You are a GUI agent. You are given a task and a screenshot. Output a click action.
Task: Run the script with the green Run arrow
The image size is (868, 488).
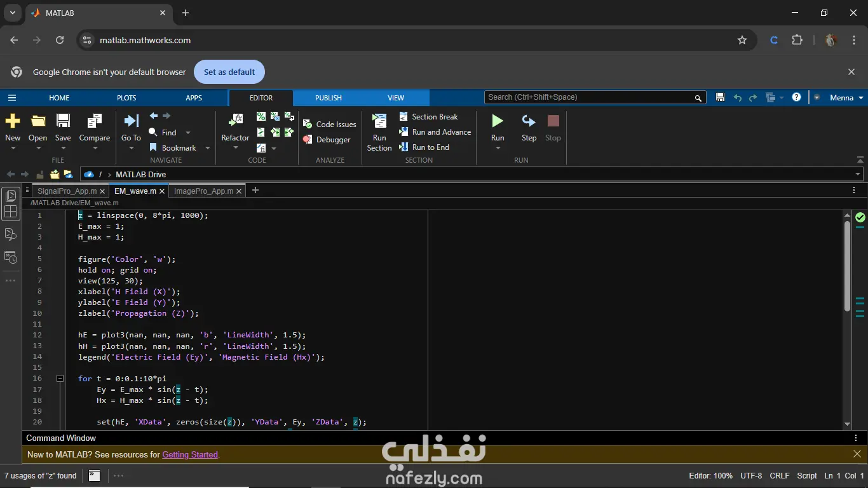tap(498, 121)
